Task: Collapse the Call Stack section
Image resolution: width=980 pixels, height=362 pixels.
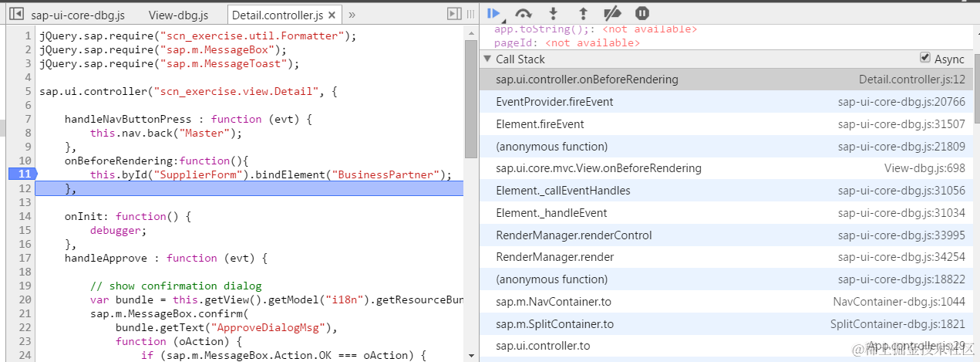Action: 487,59
